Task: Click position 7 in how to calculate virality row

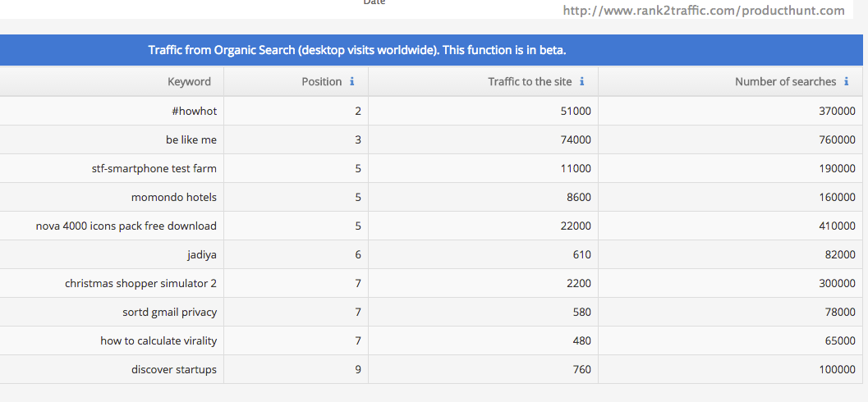Action: tap(358, 341)
